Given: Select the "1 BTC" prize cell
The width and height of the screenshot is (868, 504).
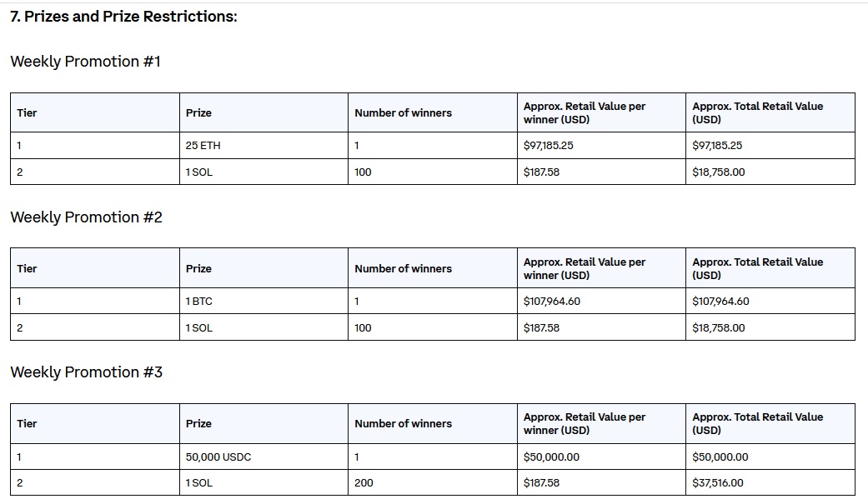Looking at the screenshot, I should pyautogui.click(x=199, y=302).
